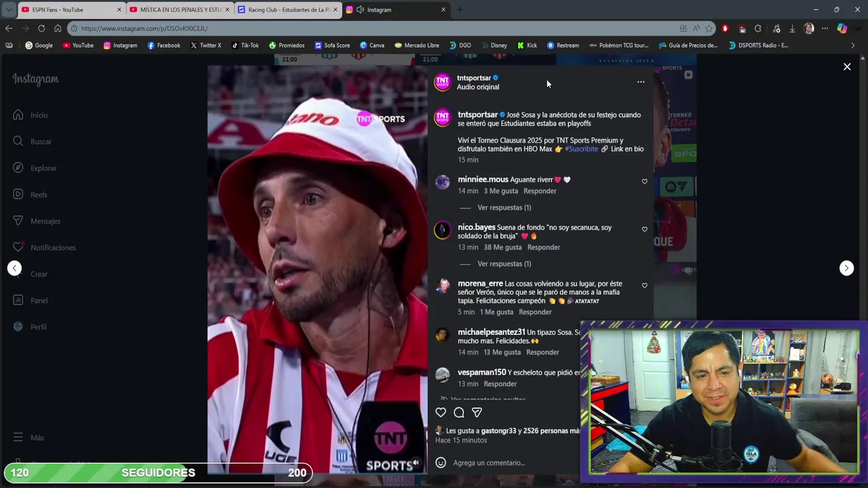Open the Canva bookmark

(372, 45)
